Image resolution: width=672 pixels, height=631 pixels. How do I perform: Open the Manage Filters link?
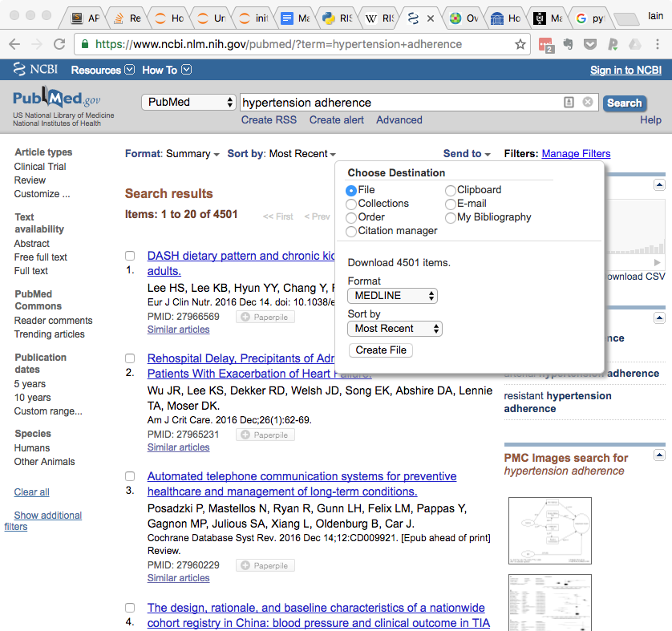[x=576, y=153]
